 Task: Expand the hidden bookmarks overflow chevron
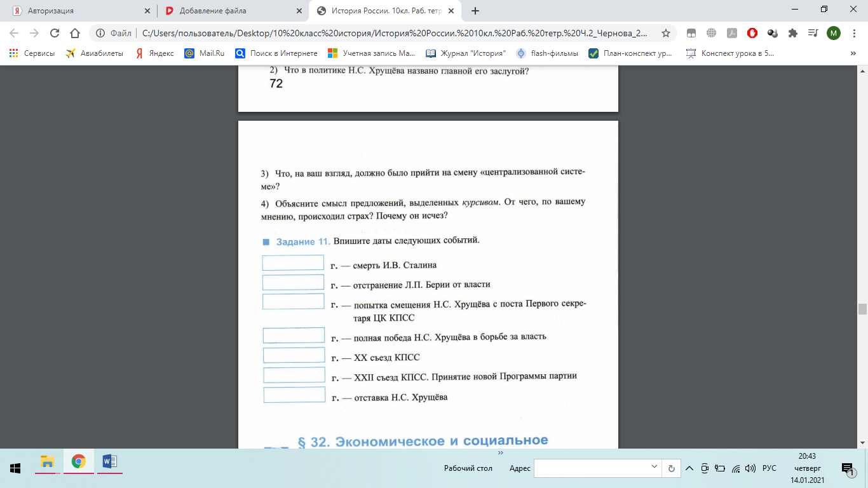pyautogui.click(x=853, y=53)
